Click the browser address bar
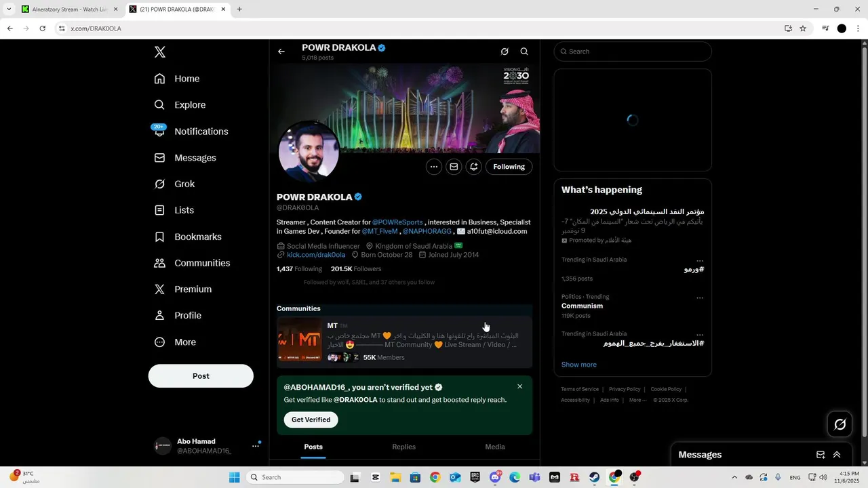 tap(420, 28)
